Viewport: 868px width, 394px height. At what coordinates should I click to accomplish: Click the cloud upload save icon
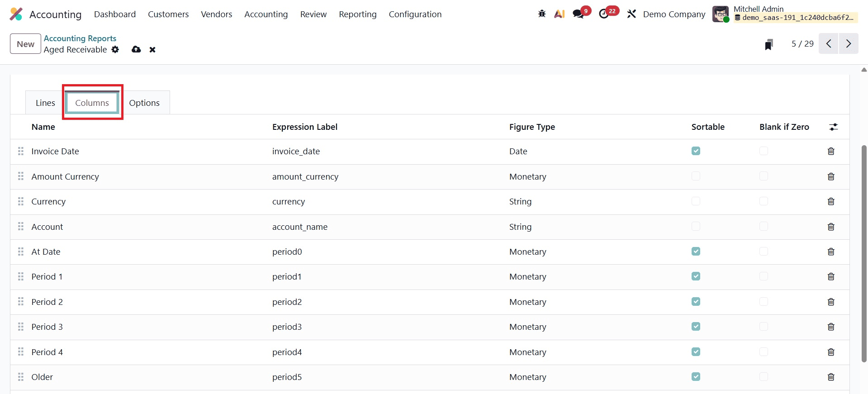click(x=136, y=49)
